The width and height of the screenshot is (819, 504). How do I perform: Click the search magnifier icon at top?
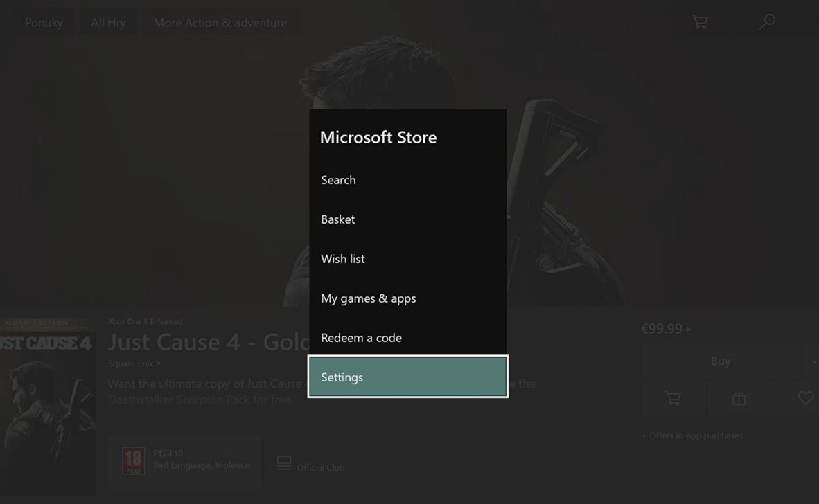(x=767, y=22)
